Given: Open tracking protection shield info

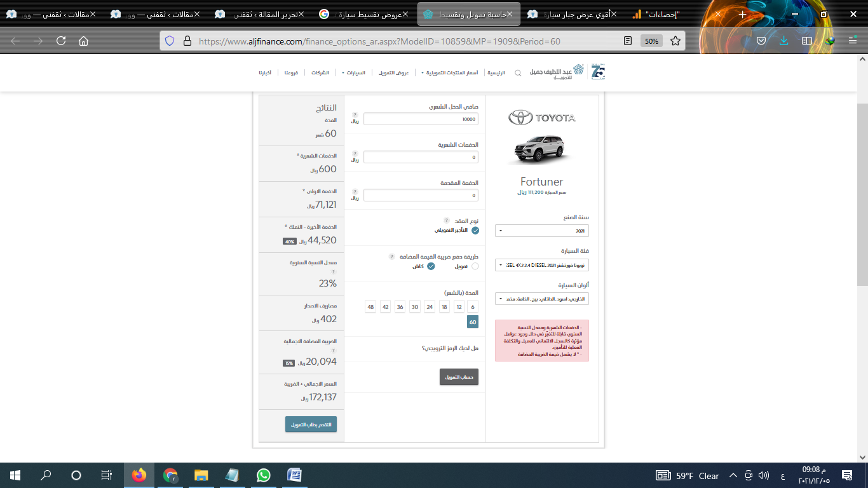Looking at the screenshot, I should coord(169,41).
